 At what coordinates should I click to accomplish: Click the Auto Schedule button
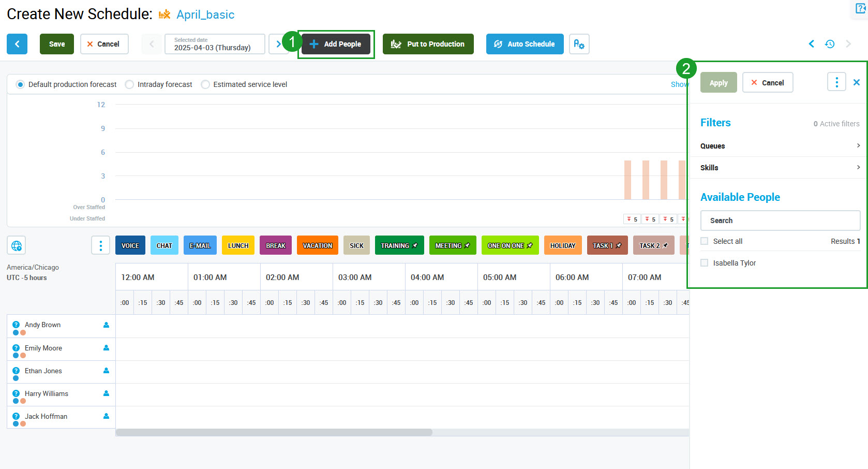pyautogui.click(x=525, y=44)
